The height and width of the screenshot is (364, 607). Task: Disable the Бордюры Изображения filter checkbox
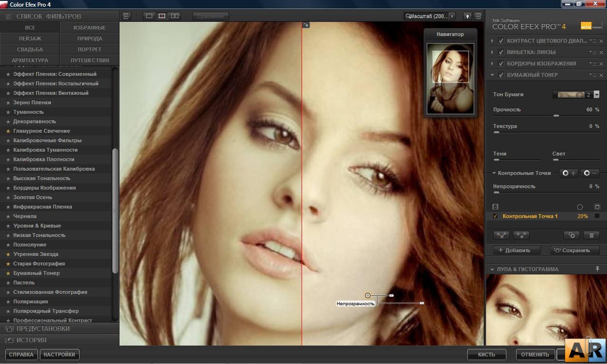500,63
